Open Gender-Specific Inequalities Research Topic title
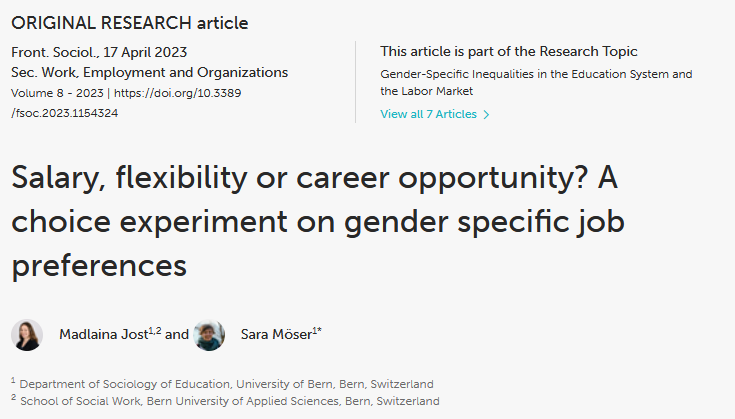The width and height of the screenshot is (735, 419). coord(536,82)
